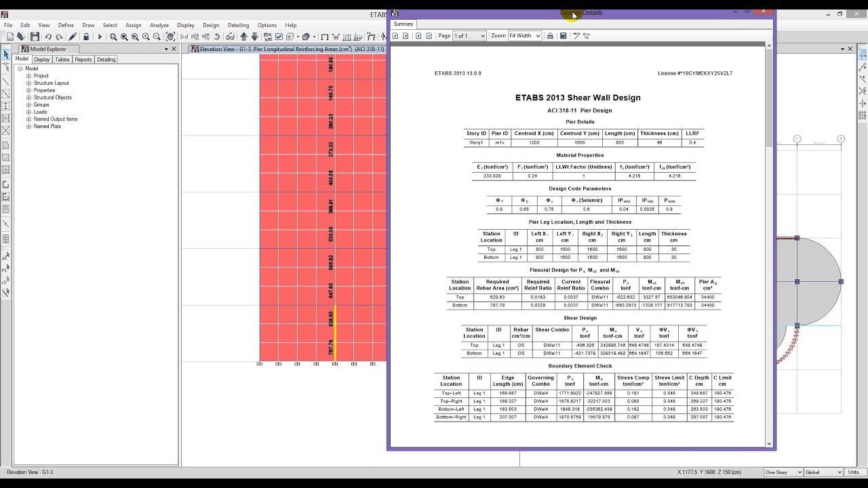This screenshot has width=868, height=488.
Task: Click the Design Details vertical scrollbar
Action: (769, 244)
